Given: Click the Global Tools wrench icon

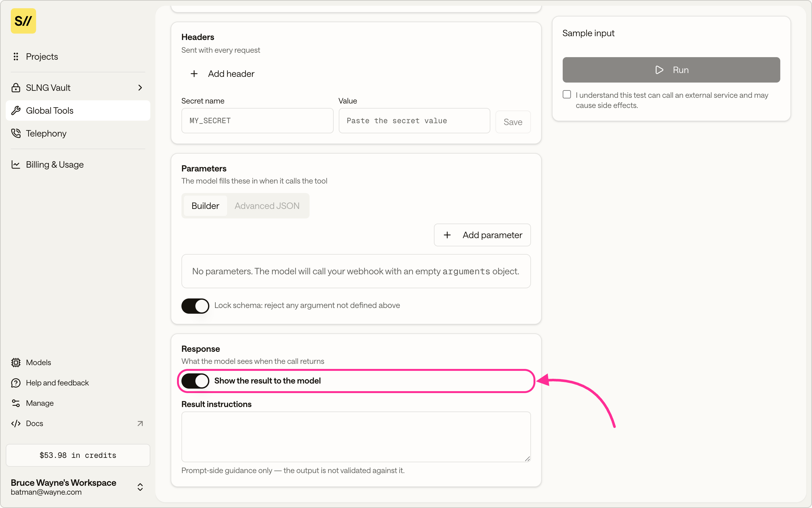Looking at the screenshot, I should pos(16,110).
